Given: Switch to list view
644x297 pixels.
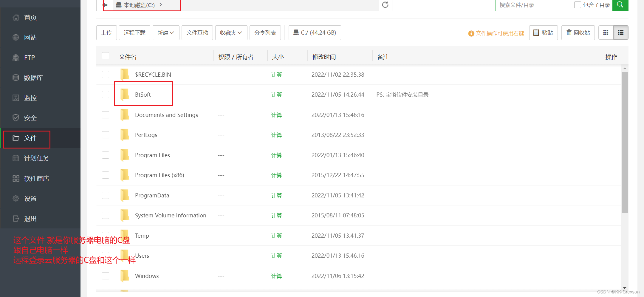Looking at the screenshot, I should (x=621, y=33).
